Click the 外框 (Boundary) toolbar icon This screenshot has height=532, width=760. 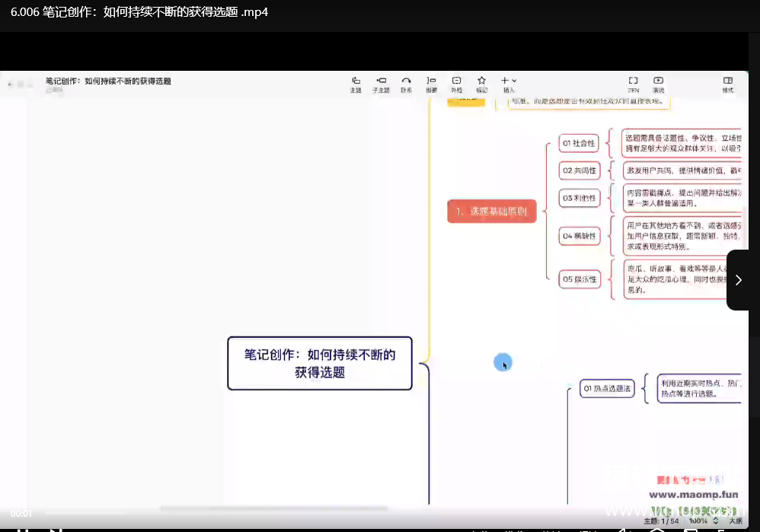pyautogui.click(x=456, y=83)
